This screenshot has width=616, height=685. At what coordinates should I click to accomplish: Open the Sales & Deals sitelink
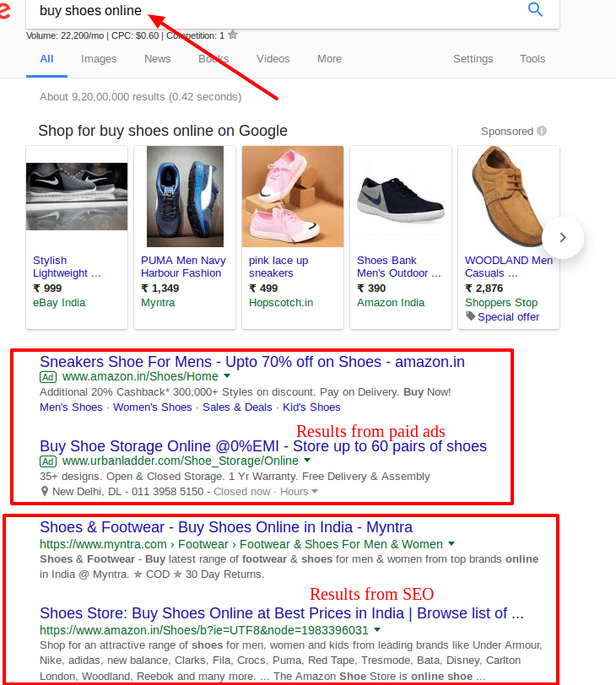(237, 407)
